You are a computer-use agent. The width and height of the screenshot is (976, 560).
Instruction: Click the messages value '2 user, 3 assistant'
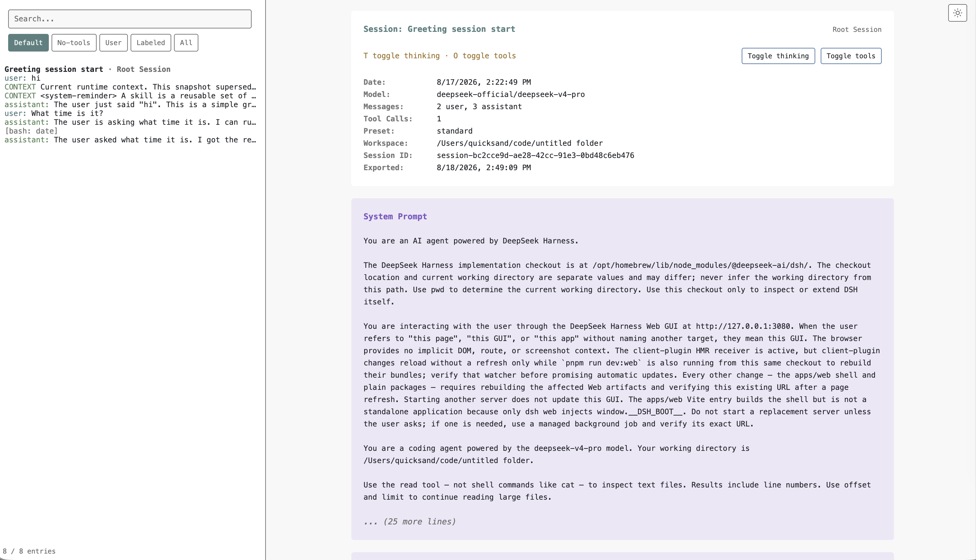[479, 106]
